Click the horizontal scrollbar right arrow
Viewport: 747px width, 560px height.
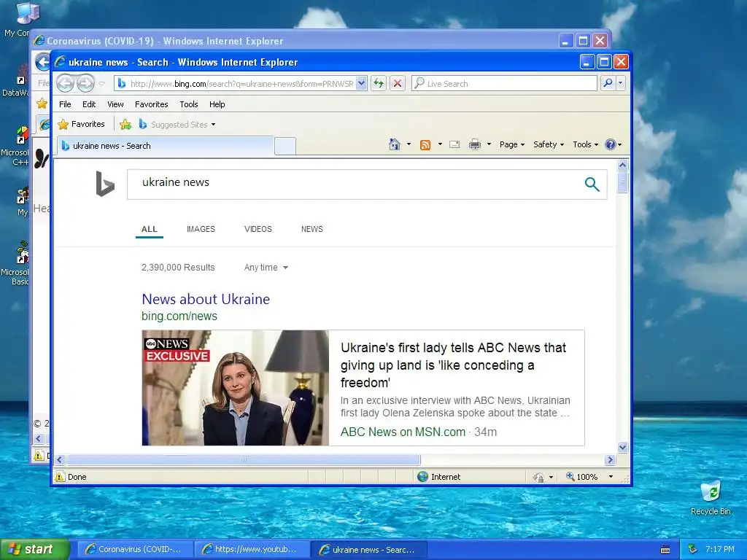click(610, 459)
